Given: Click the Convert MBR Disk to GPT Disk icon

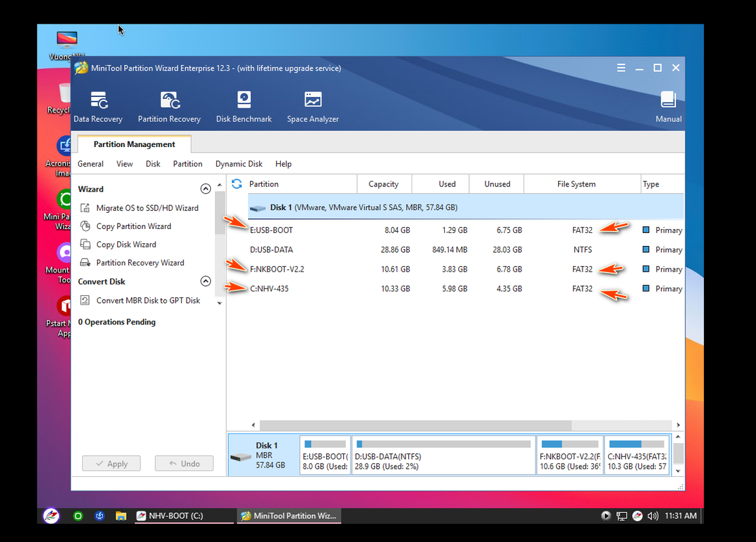Looking at the screenshot, I should 85,300.
